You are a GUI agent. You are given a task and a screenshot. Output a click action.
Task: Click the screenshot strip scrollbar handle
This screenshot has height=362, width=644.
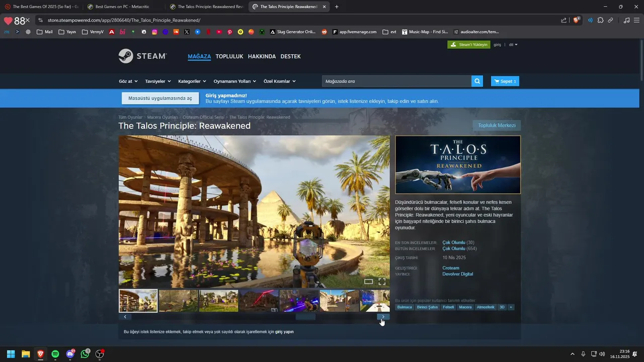click(305, 317)
